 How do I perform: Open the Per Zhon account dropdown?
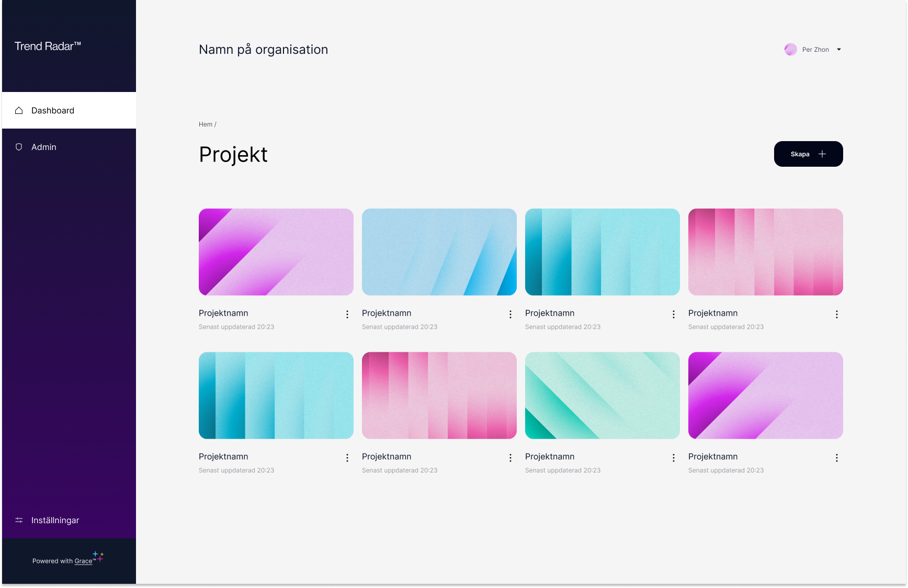tap(815, 49)
